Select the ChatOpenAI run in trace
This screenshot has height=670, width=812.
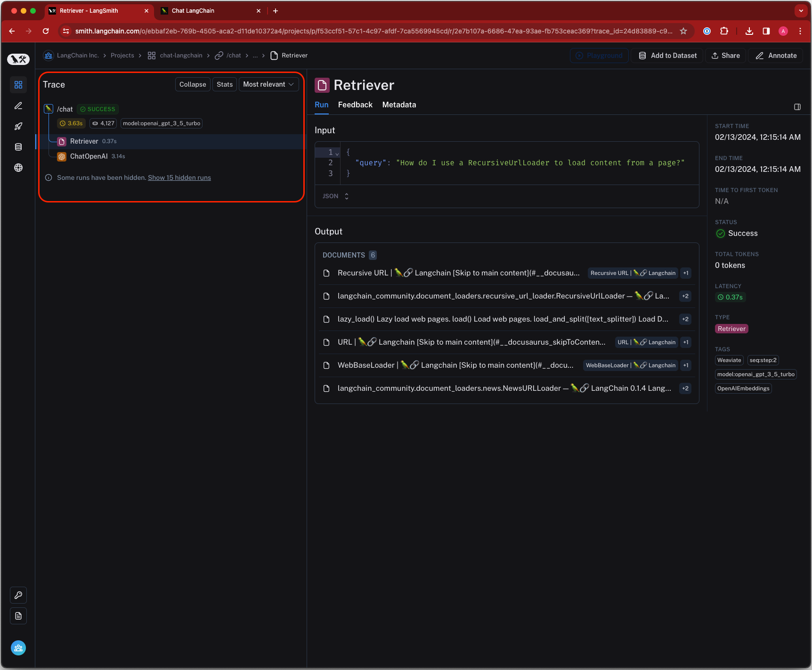[x=89, y=156]
